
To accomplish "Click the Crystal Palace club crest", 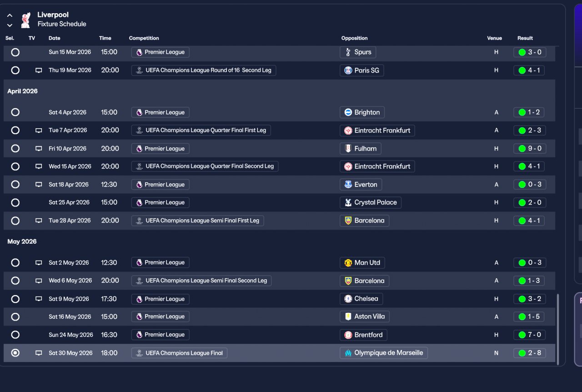I will pyautogui.click(x=348, y=202).
